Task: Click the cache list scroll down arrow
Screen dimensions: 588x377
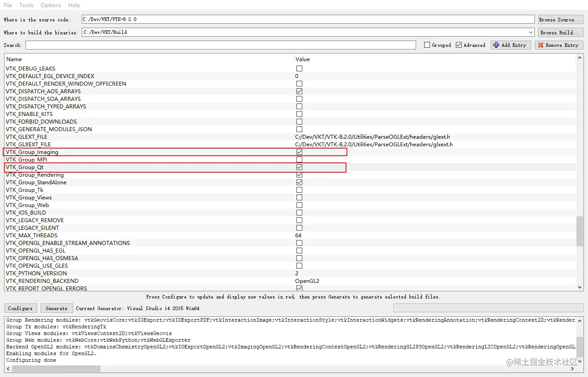Action: pos(580,288)
